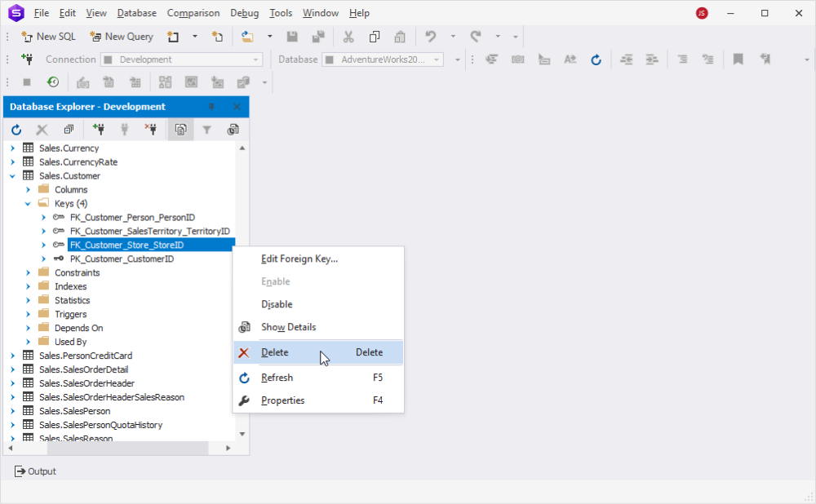This screenshot has width=816, height=504.
Task: Open the Database dropdown showing AdventureWorks
Action: point(383,60)
